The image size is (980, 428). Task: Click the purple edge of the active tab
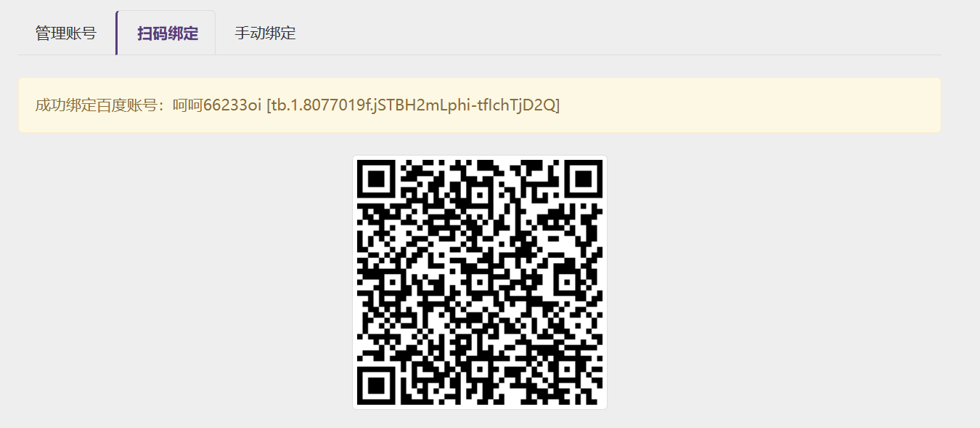click(116, 33)
